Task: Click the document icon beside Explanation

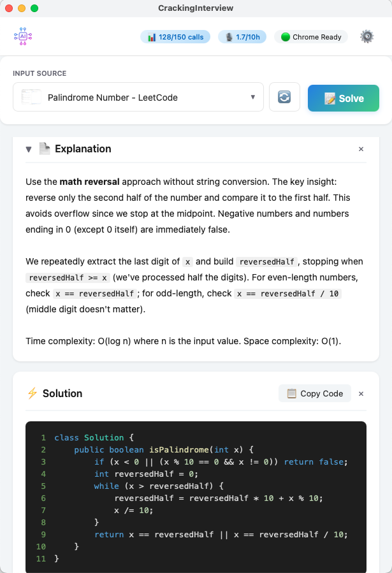Action: (x=44, y=149)
